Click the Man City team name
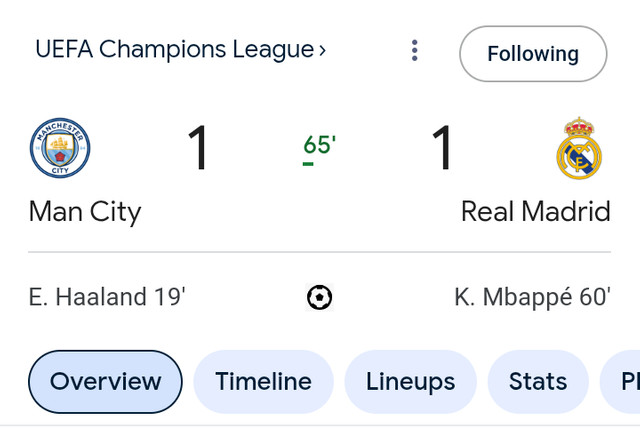Viewport: 640px width, 442px height. click(x=85, y=212)
